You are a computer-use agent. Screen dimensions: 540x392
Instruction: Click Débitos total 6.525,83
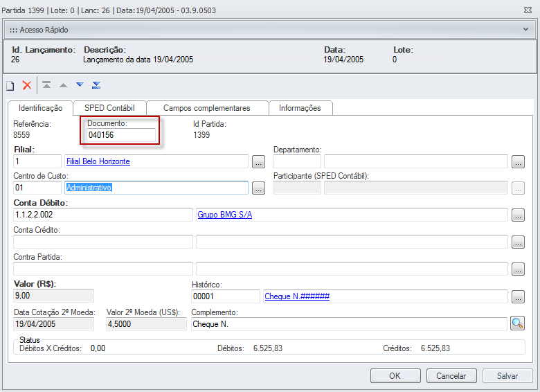click(268, 348)
